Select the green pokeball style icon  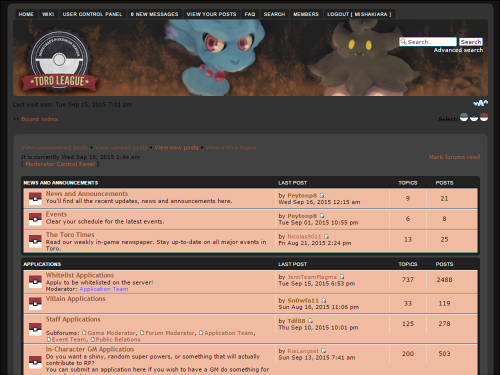[x=464, y=117]
